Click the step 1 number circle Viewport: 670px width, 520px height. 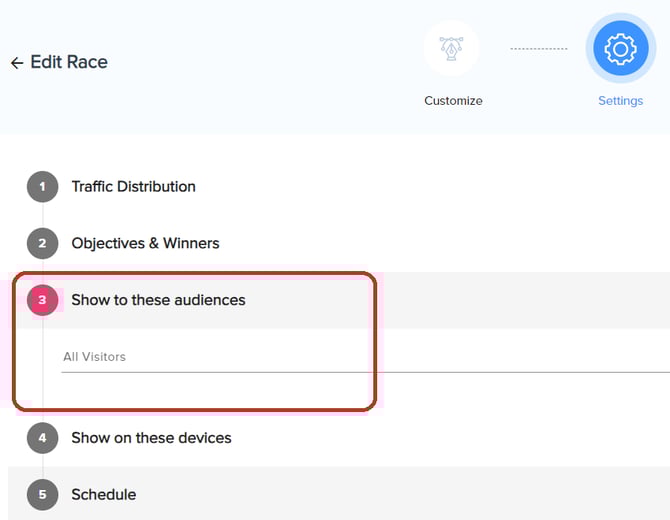pyautogui.click(x=42, y=187)
